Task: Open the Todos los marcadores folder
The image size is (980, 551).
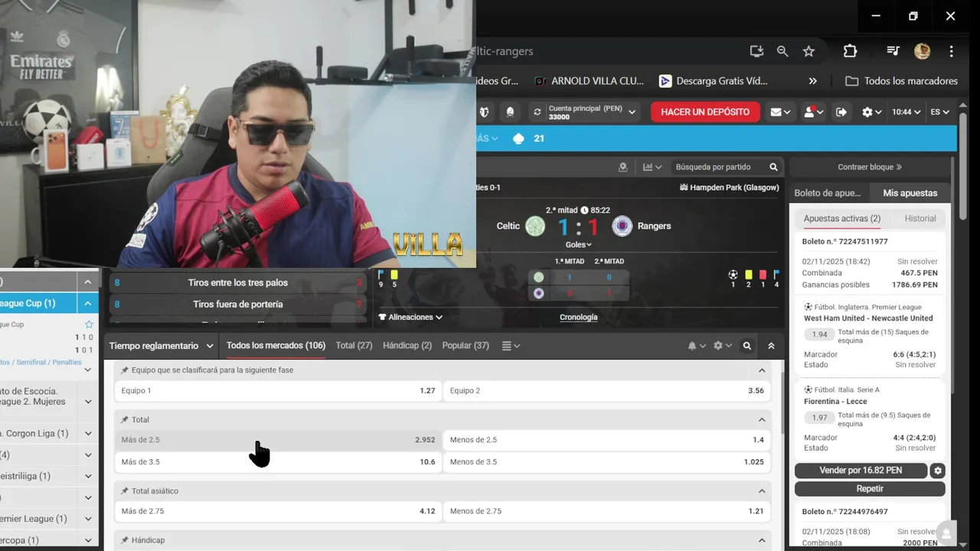Action: (902, 81)
